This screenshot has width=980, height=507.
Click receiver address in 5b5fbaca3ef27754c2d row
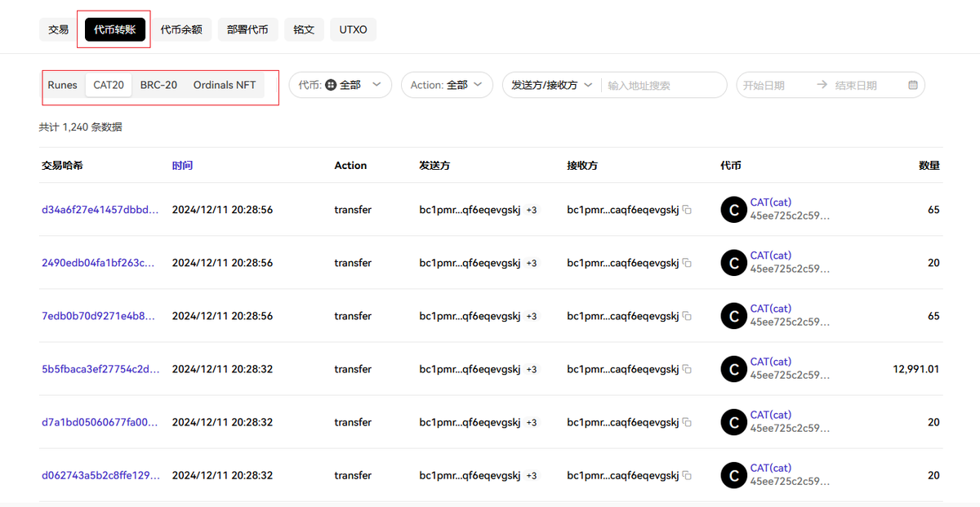(623, 369)
